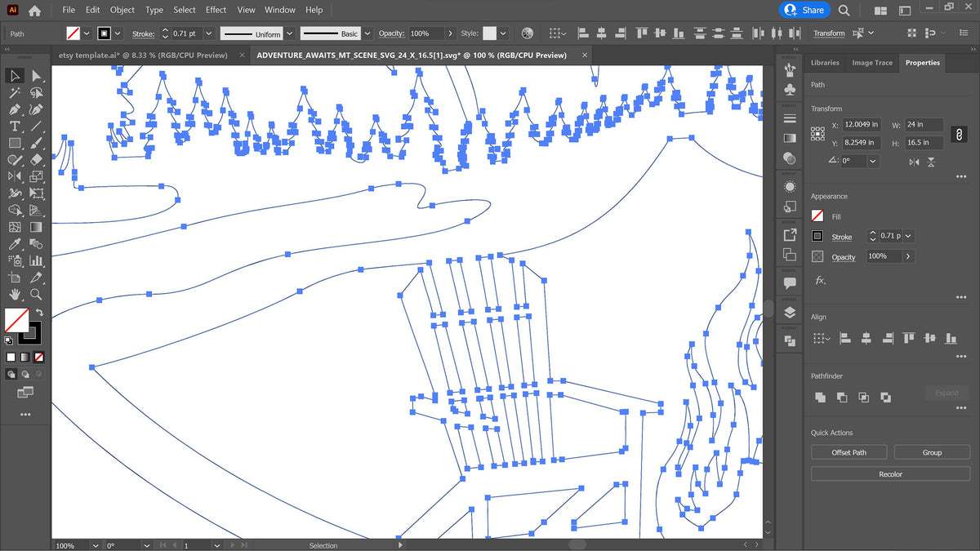This screenshot has width=980, height=551.
Task: Select the Gradient tool
Action: tap(37, 227)
